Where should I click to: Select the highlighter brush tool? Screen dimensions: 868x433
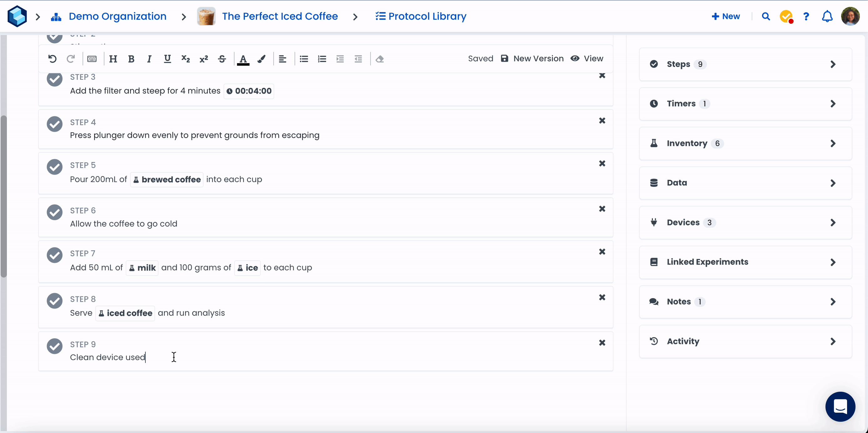point(261,59)
